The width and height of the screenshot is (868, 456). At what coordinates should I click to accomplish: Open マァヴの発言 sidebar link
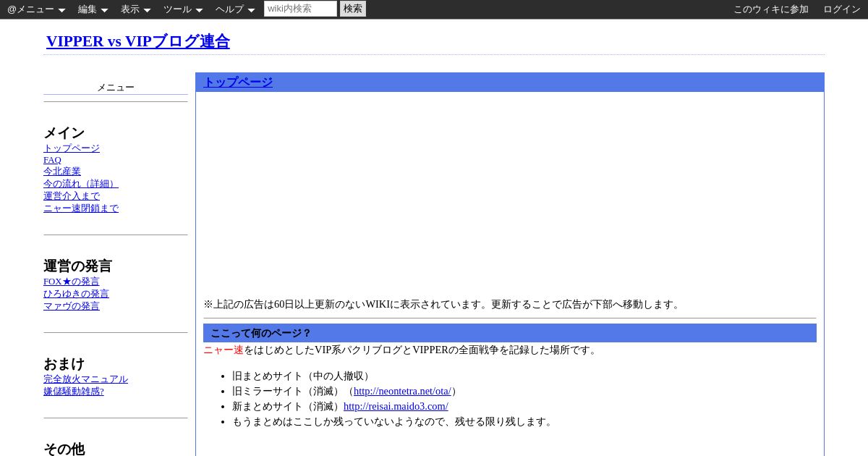click(x=72, y=306)
